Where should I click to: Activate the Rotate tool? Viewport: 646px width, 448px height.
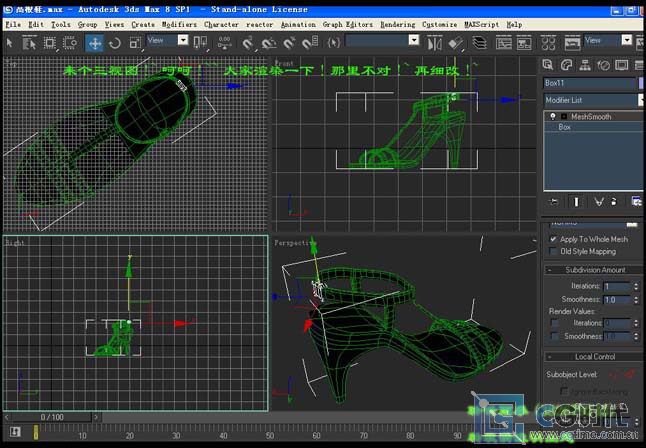coord(115,43)
